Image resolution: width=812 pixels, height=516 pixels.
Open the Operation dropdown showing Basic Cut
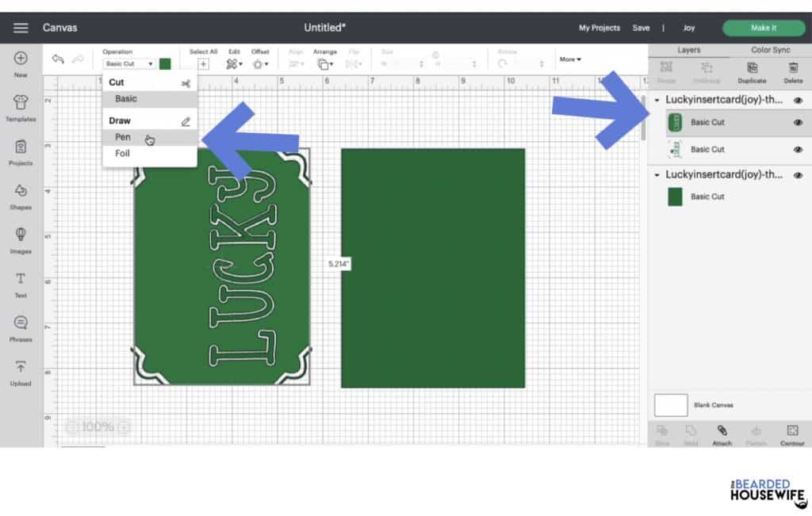point(128,63)
